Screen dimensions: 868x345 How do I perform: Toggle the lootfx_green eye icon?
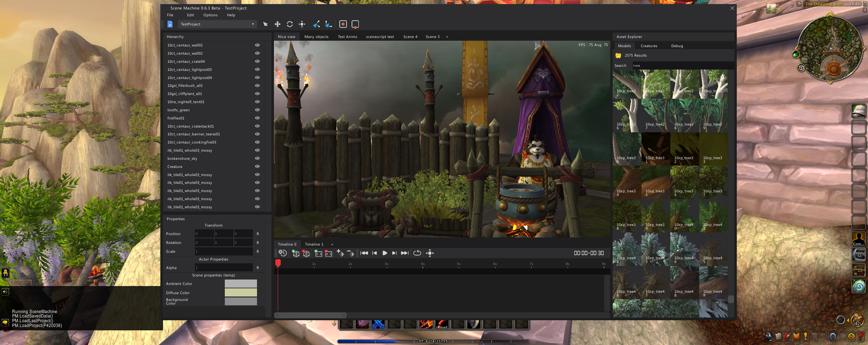pyautogui.click(x=257, y=110)
